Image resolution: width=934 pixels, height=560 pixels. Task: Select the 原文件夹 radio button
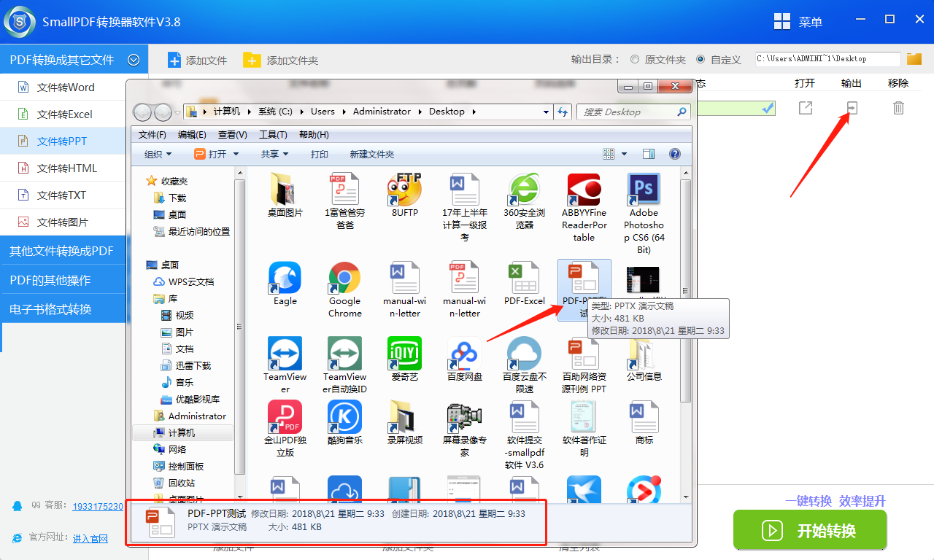[x=635, y=59]
